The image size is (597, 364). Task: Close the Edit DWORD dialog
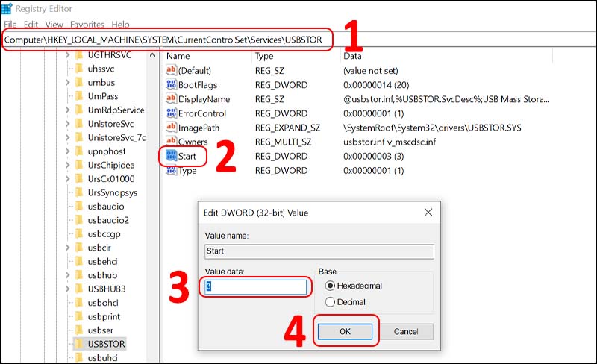[x=428, y=212]
